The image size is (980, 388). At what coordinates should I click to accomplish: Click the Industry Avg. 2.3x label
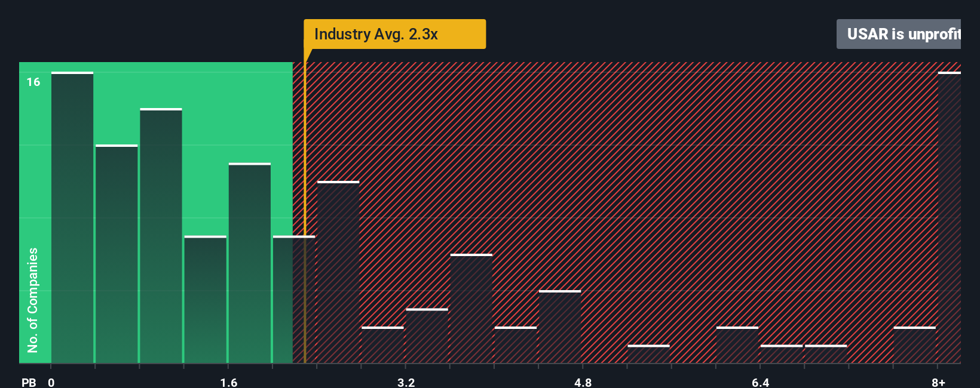[394, 34]
